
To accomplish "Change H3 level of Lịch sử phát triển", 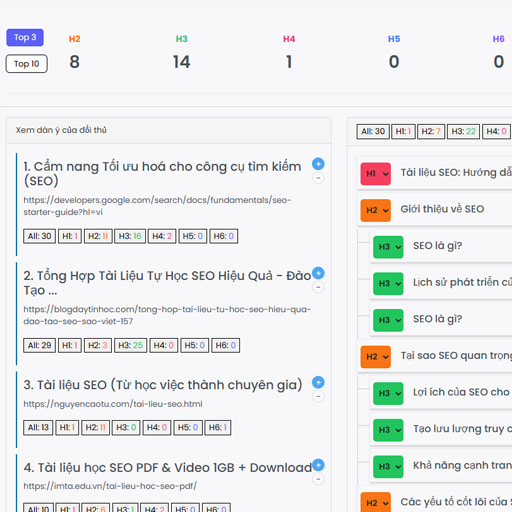I will (x=388, y=284).
